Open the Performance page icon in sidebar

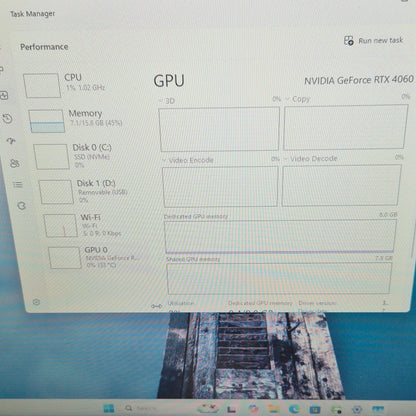click(4, 96)
